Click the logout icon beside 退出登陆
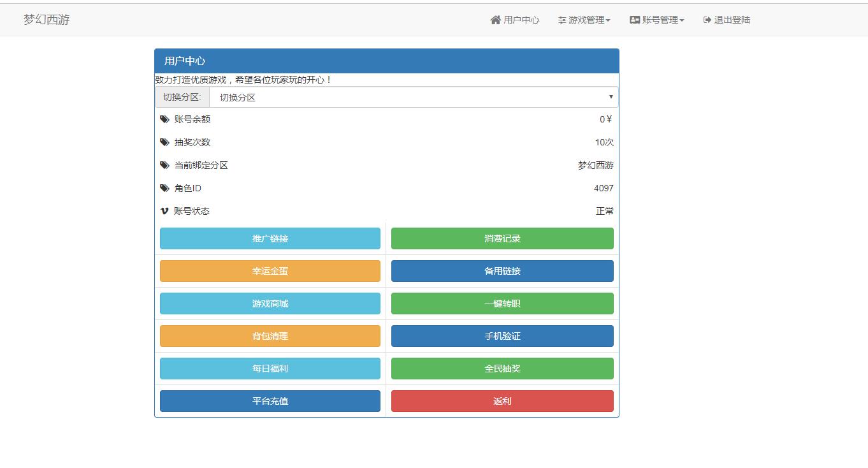 (x=707, y=20)
